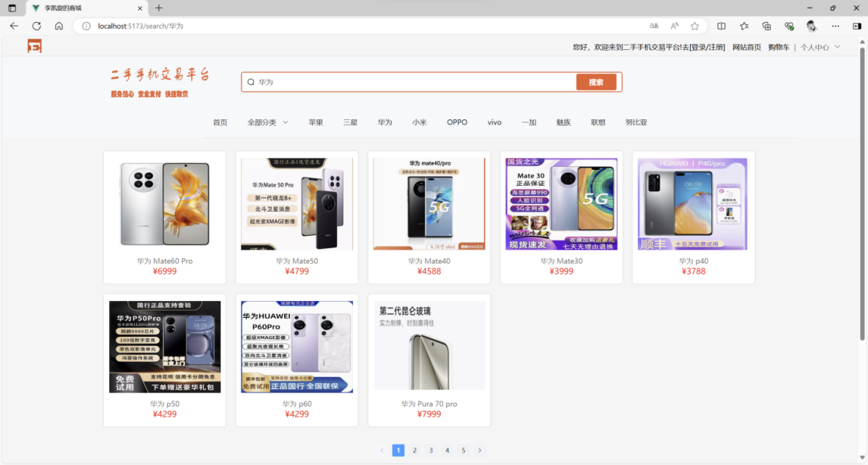Select 努比亚 brand menu item

[636, 122]
